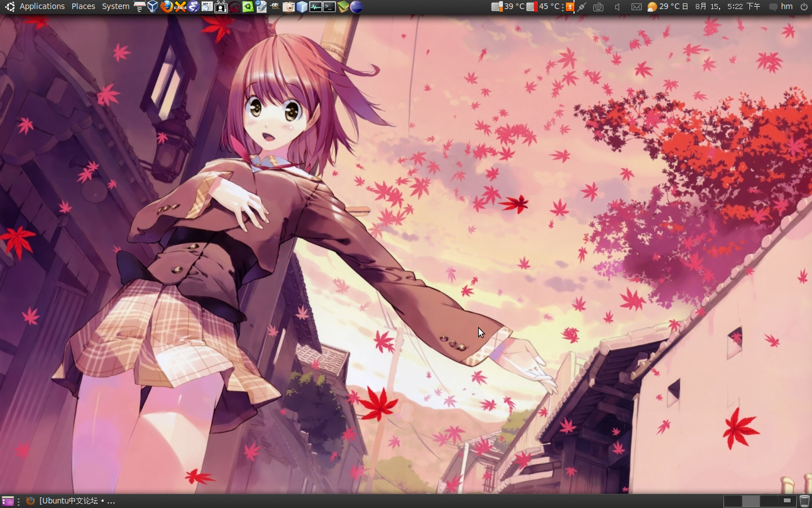Click the Ubuntu logo icon
This screenshot has height=508, width=812.
tap(10, 7)
